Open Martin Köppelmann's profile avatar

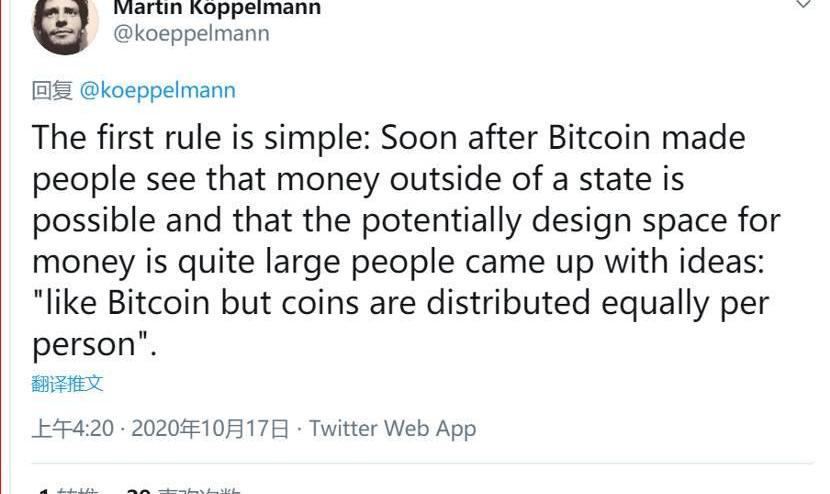(65, 24)
